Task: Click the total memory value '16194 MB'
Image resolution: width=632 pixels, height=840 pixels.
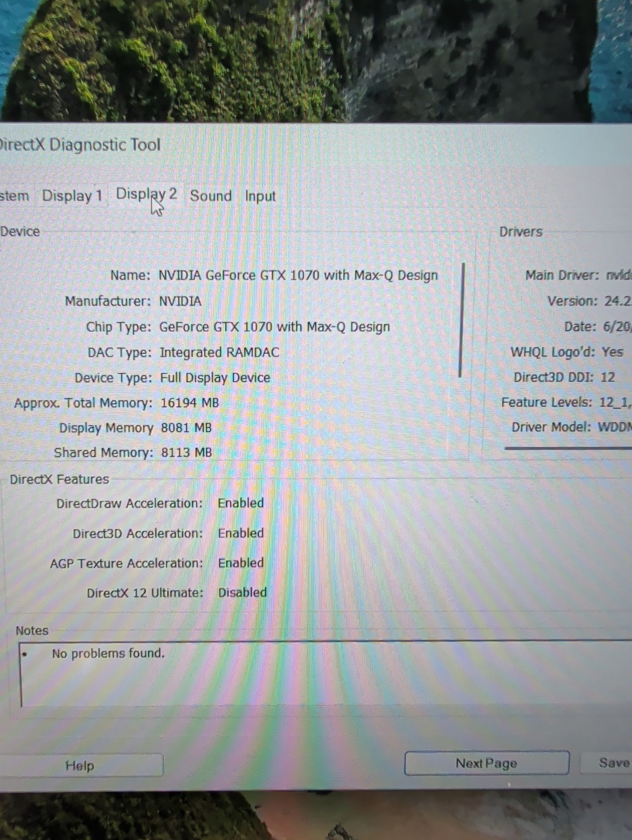Action: [189, 403]
